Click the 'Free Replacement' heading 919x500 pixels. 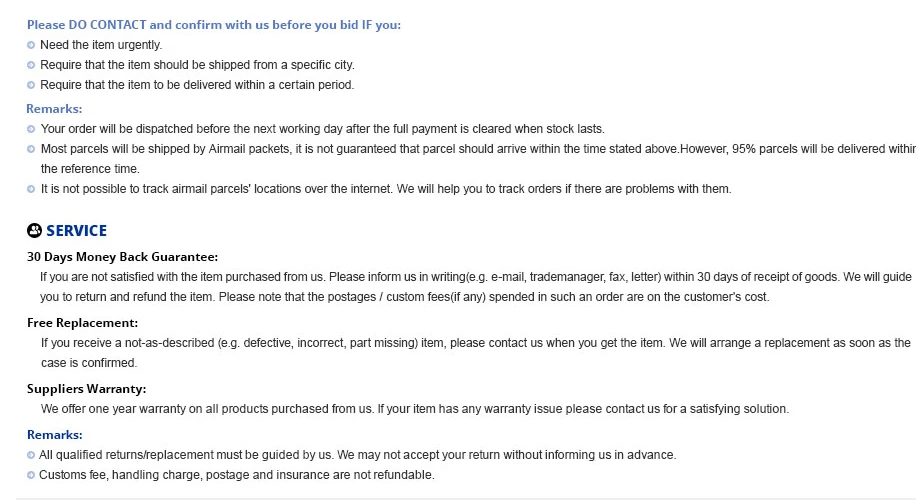83,323
